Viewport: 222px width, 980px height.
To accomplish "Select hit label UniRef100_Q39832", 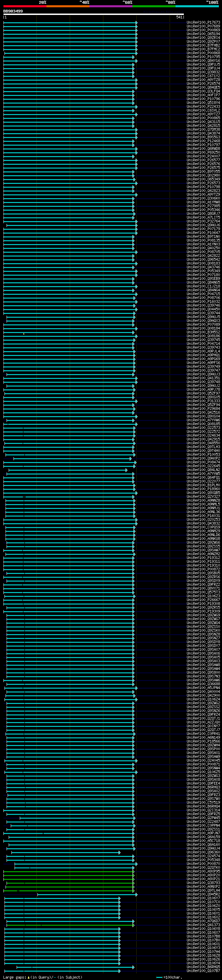I will tap(203, 72).
